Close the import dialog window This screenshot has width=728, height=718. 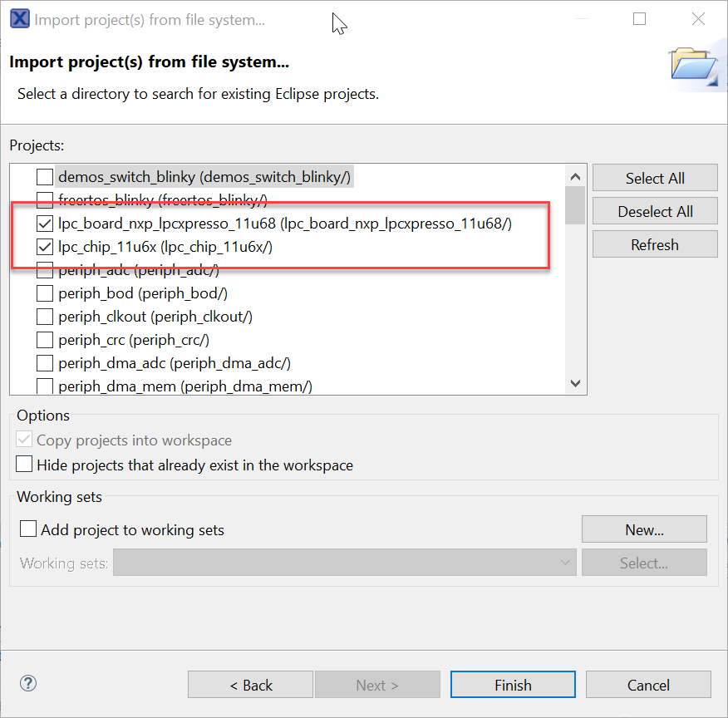click(698, 19)
